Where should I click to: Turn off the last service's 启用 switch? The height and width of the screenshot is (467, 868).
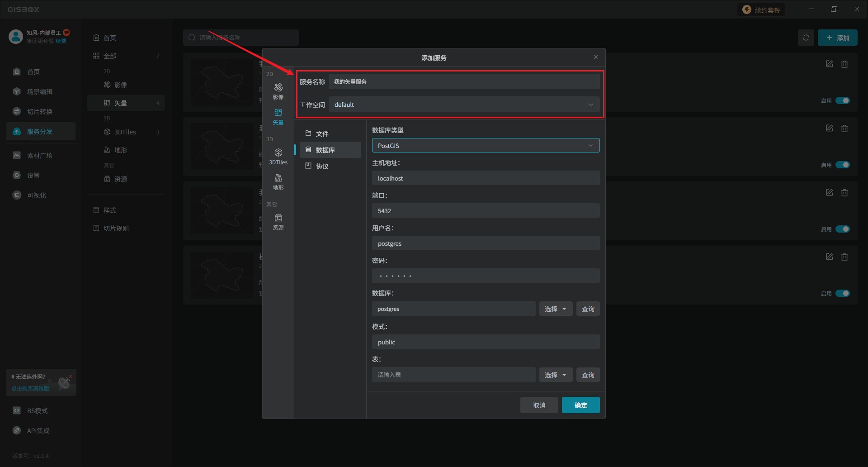pyautogui.click(x=842, y=293)
